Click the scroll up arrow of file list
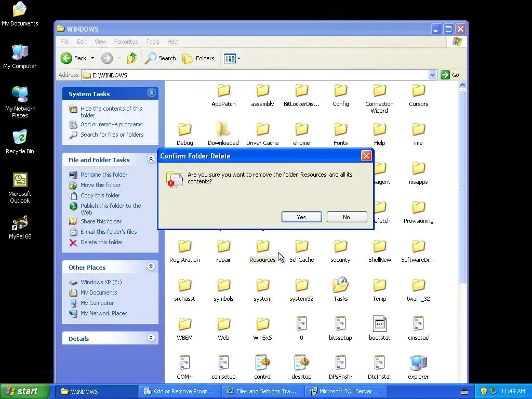Image resolution: width=532 pixels, height=399 pixels. click(x=462, y=85)
